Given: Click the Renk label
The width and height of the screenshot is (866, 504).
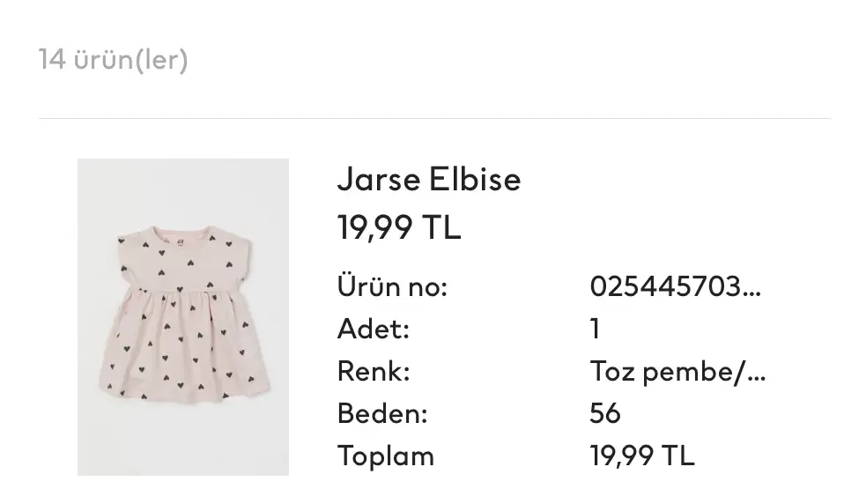Looking at the screenshot, I should (374, 372).
